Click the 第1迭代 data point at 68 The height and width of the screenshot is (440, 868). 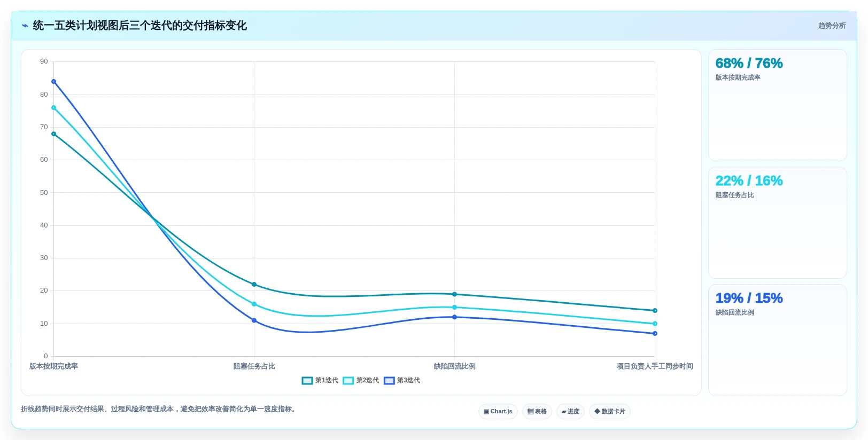(x=53, y=134)
